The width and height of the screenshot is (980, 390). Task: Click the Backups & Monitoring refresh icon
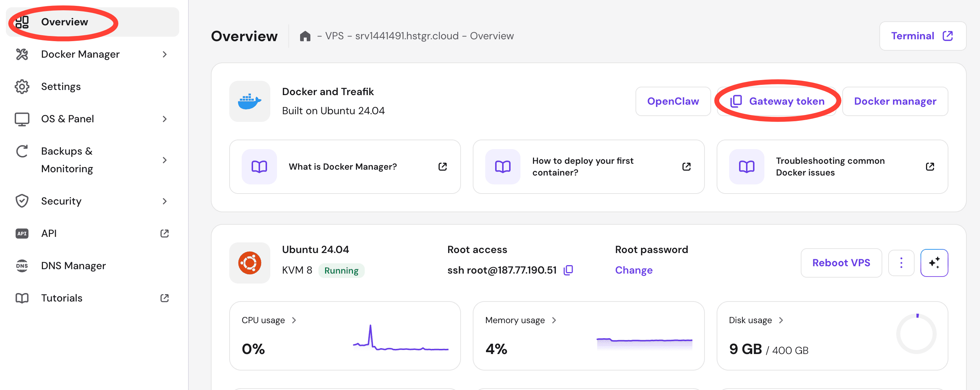22,151
